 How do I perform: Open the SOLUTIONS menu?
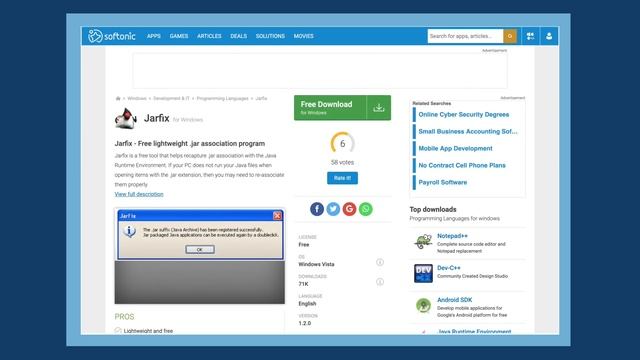pyautogui.click(x=270, y=36)
